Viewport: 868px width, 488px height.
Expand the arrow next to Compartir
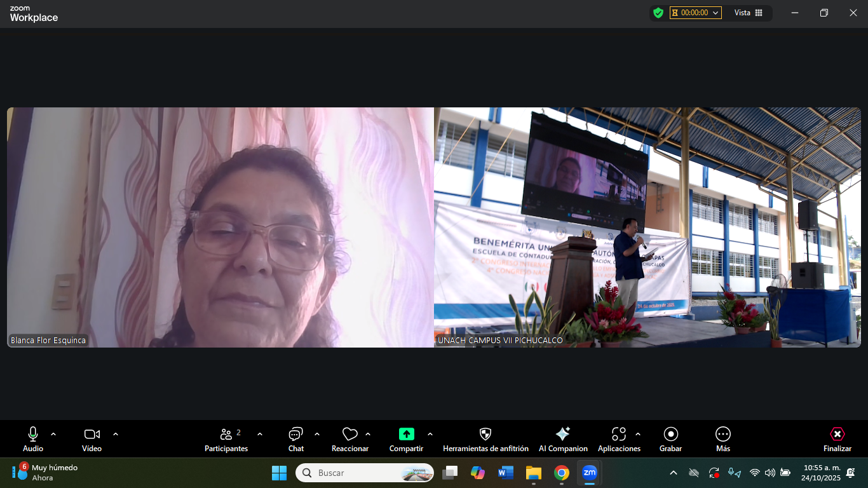(430, 434)
